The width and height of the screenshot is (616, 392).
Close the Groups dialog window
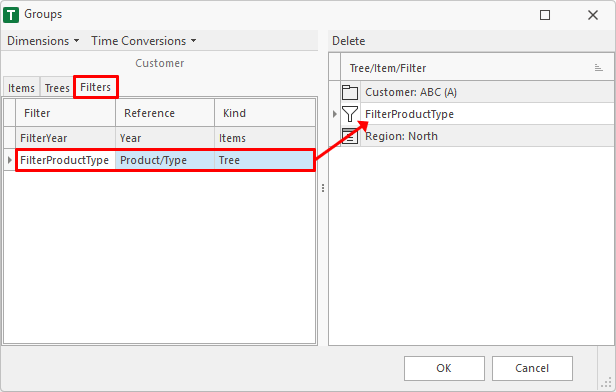coord(593,15)
